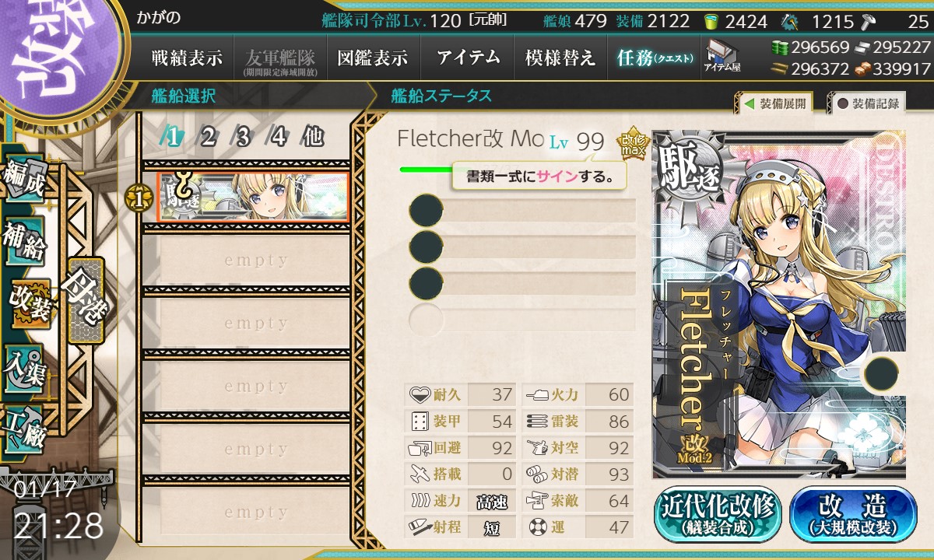Switch to fleet 3 tab
934x560 pixels.
(242, 137)
